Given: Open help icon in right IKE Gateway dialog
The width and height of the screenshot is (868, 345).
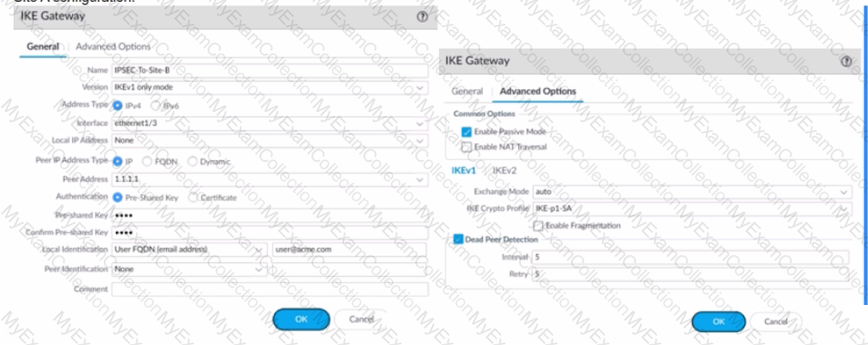Looking at the screenshot, I should point(846,61).
